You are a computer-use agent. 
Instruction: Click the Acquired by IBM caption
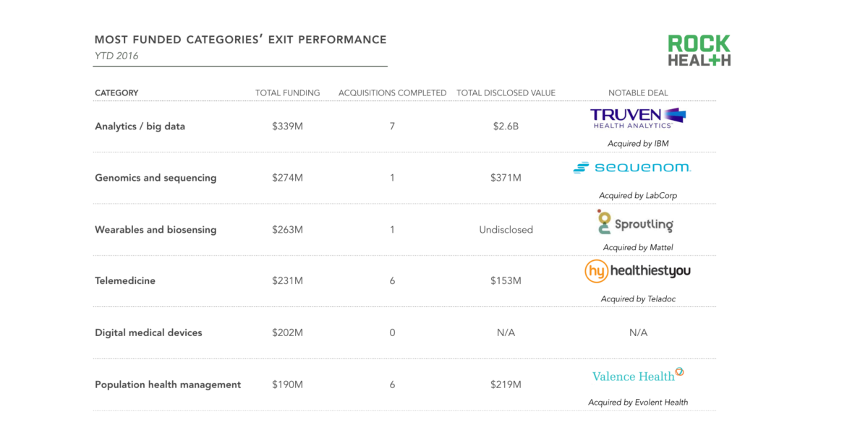click(x=638, y=144)
